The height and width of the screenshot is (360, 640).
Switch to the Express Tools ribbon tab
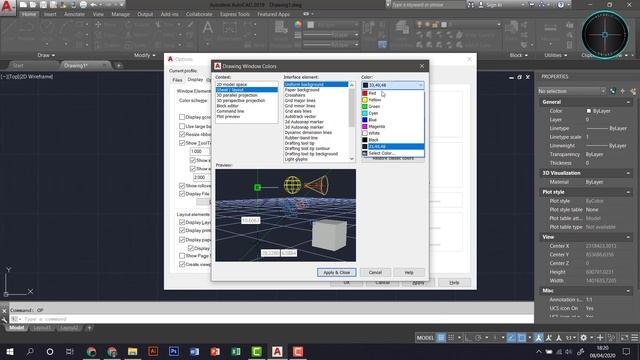(x=235, y=14)
